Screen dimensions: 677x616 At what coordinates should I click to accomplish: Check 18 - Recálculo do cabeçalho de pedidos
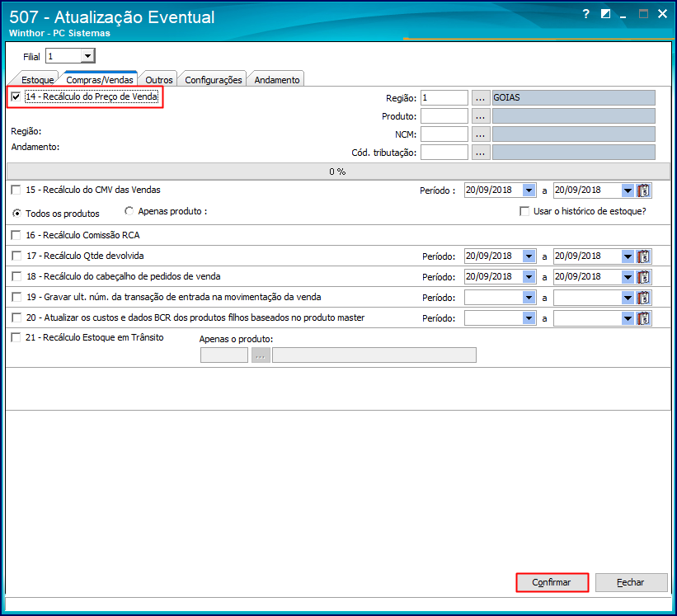tap(16, 277)
